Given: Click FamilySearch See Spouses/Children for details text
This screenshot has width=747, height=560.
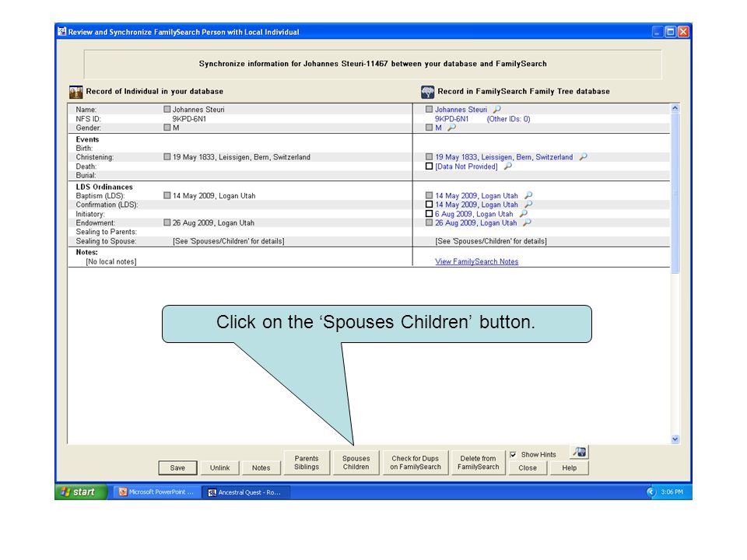Looking at the screenshot, I should click(491, 241).
